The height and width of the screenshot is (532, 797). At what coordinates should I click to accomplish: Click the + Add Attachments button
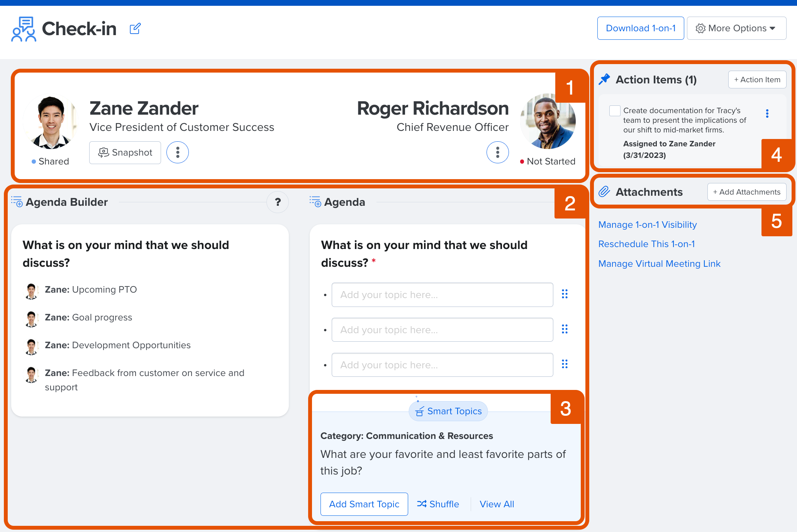[746, 192]
